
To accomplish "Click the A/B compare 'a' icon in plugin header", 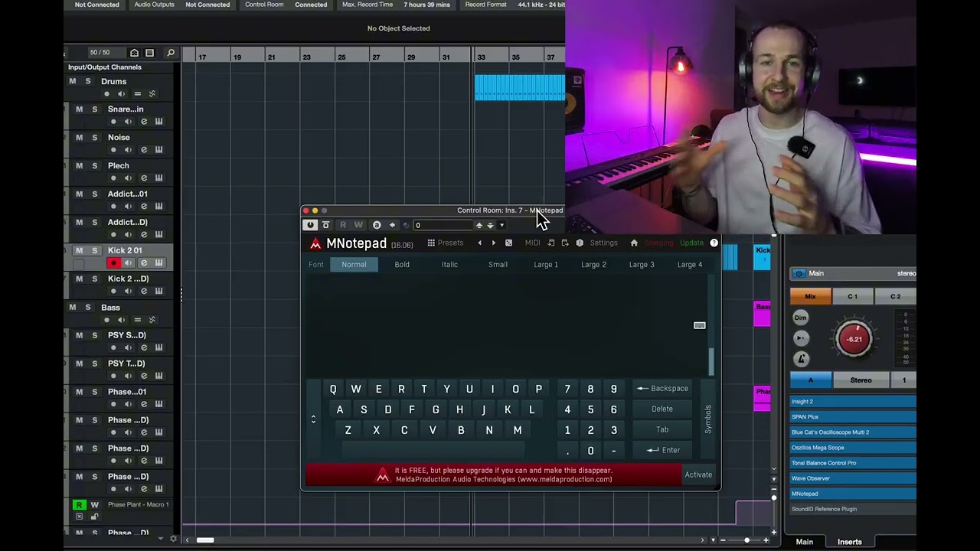I will (377, 225).
